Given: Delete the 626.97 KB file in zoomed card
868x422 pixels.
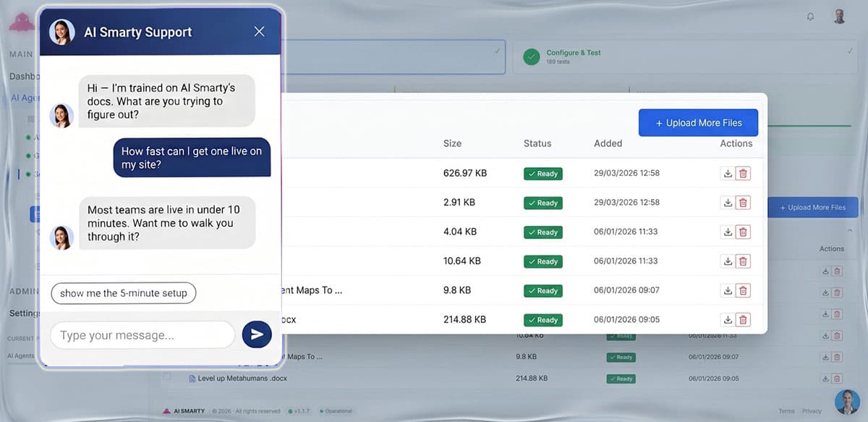Looking at the screenshot, I should (x=743, y=174).
